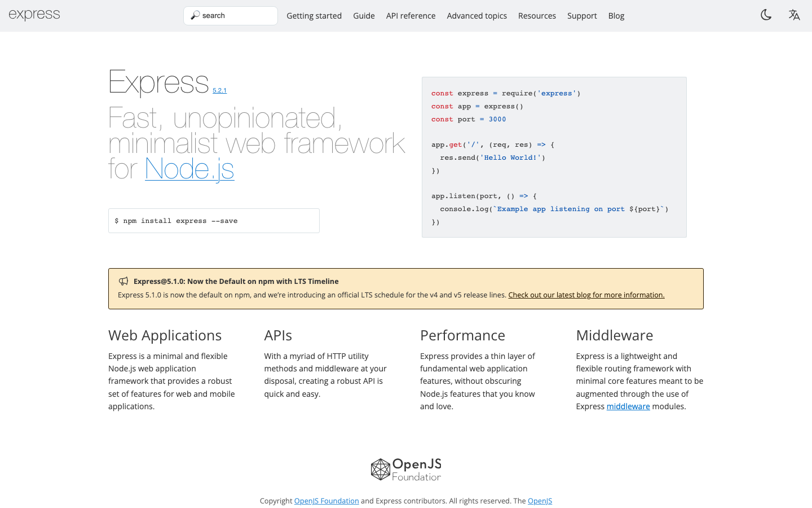
Task: Click the Performance heading
Action: point(462,335)
